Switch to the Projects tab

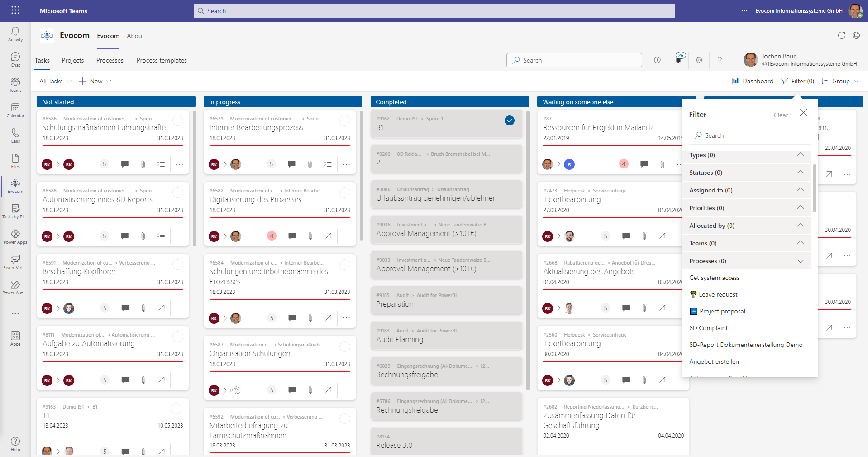coord(72,60)
